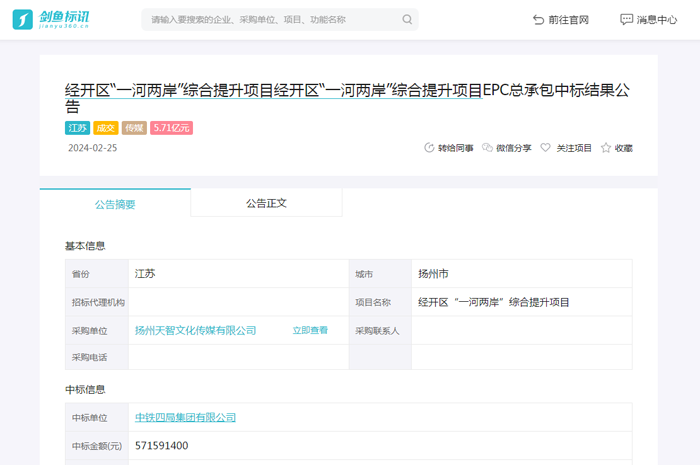Toggle the 收藏 star icon
700x465 pixels.
point(605,148)
